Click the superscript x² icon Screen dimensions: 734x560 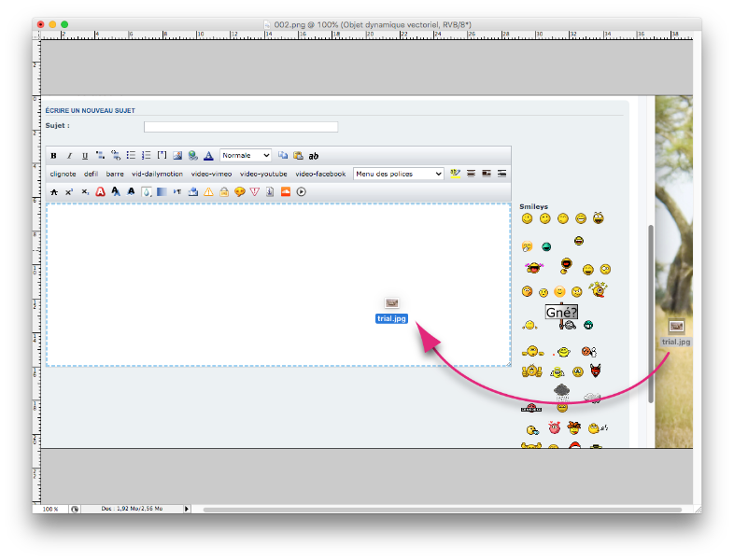point(69,192)
